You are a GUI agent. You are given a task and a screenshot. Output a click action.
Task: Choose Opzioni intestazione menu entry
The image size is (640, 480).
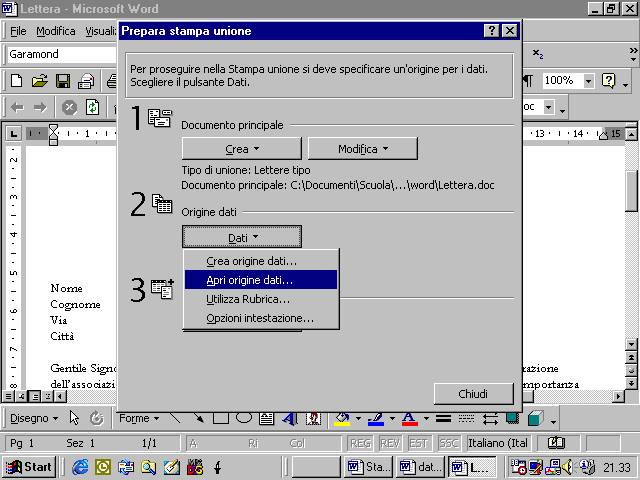(261, 318)
